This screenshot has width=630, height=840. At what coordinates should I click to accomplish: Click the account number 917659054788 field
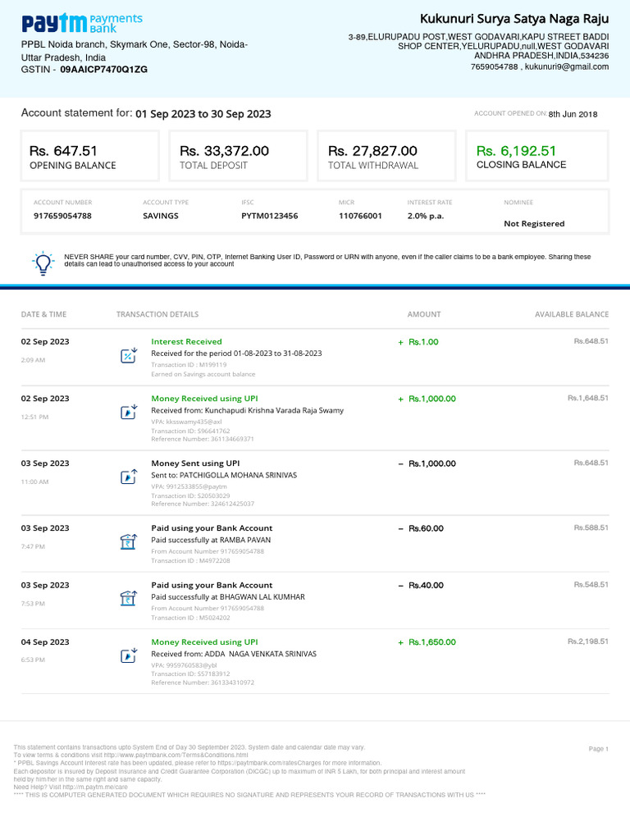coord(62,216)
